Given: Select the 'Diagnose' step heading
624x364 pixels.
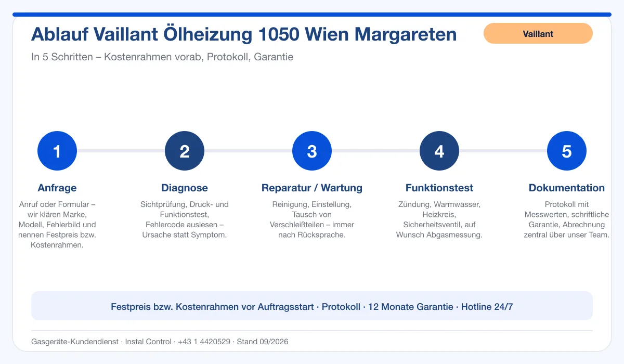Looking at the screenshot, I should pos(185,188).
